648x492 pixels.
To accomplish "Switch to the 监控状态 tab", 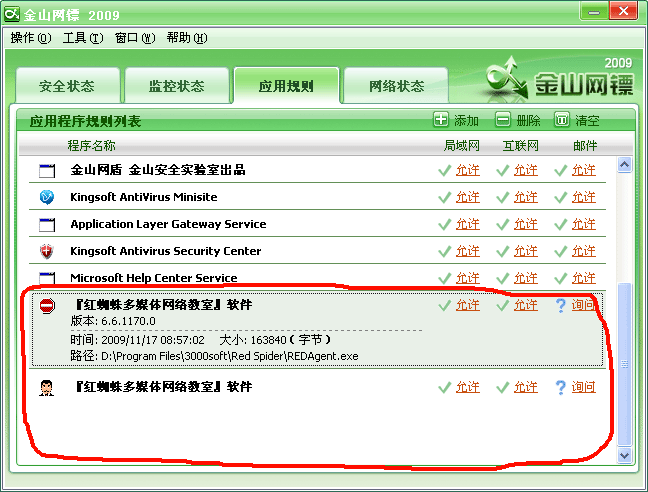I will point(176,86).
